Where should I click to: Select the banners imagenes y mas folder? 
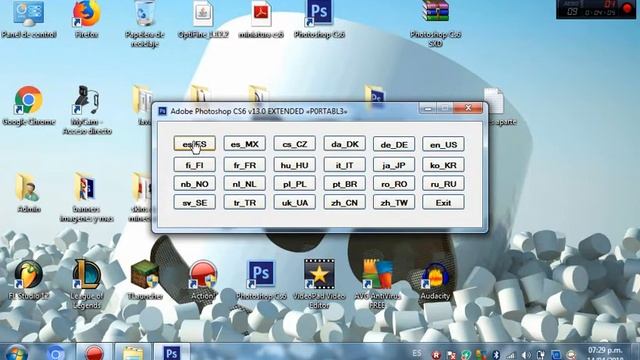(x=87, y=197)
